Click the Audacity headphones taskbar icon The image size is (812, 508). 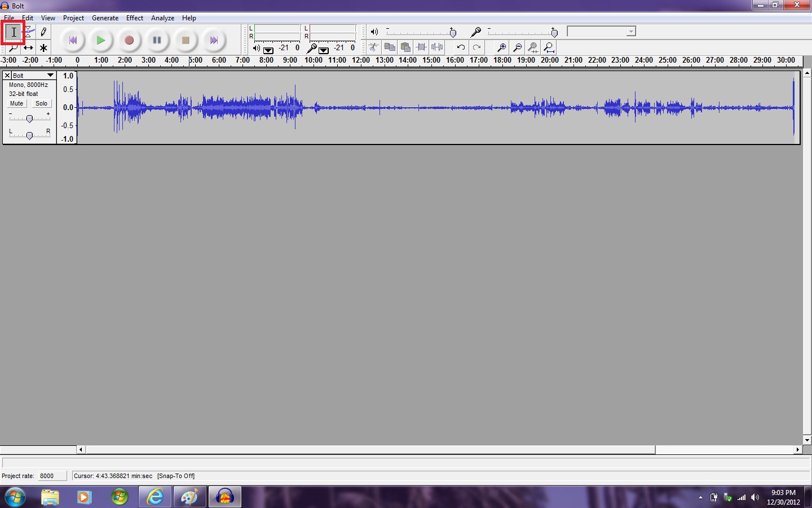pyautogui.click(x=225, y=497)
